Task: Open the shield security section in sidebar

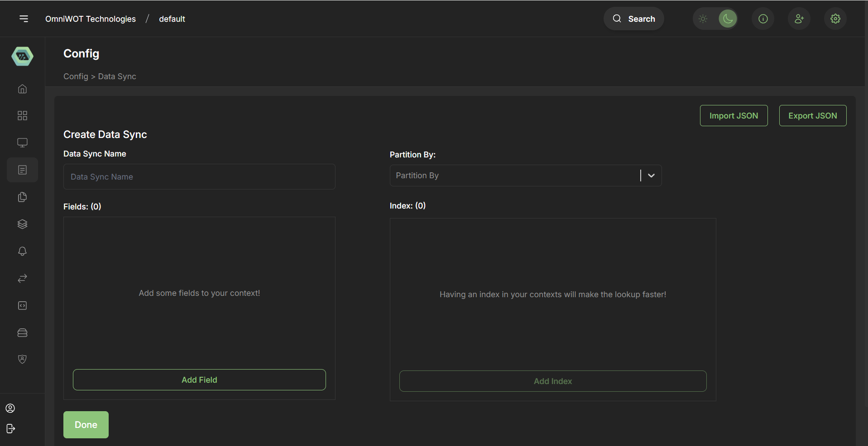Action: tap(22, 359)
